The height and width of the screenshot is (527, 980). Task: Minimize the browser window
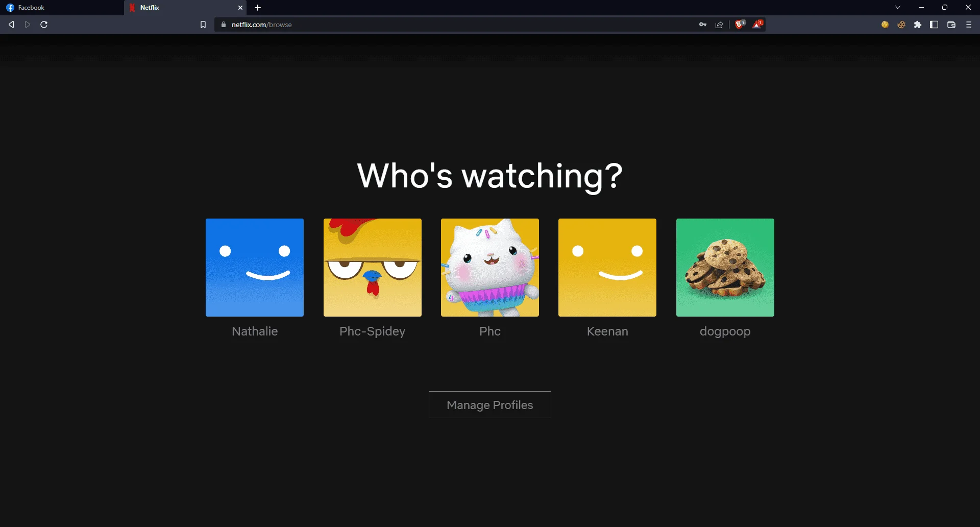tap(921, 7)
